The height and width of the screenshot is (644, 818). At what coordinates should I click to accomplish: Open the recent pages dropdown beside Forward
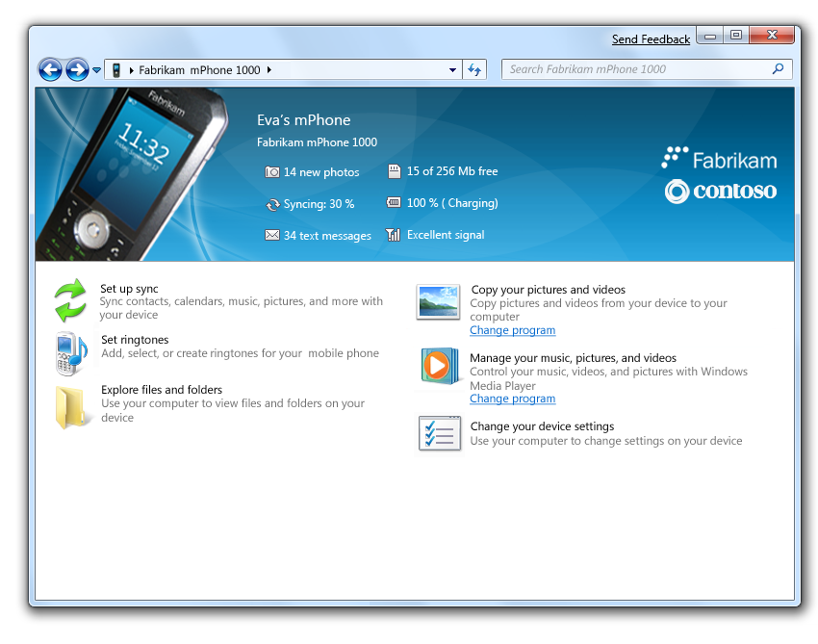(x=96, y=70)
